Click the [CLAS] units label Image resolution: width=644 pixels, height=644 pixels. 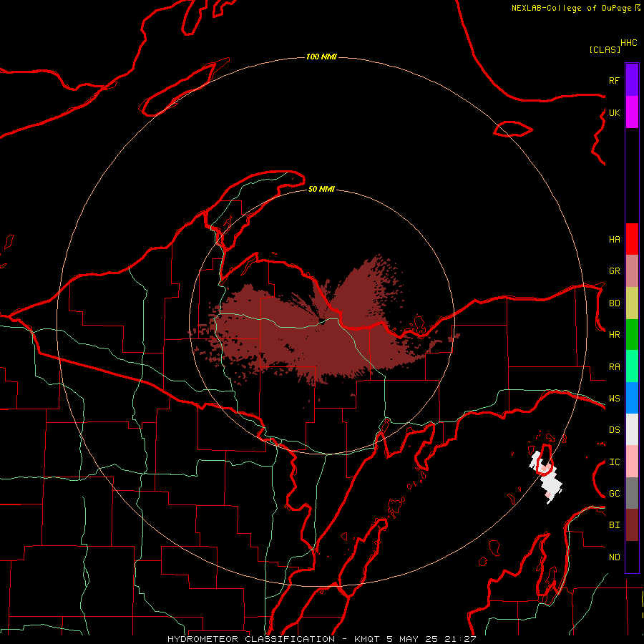click(605, 49)
